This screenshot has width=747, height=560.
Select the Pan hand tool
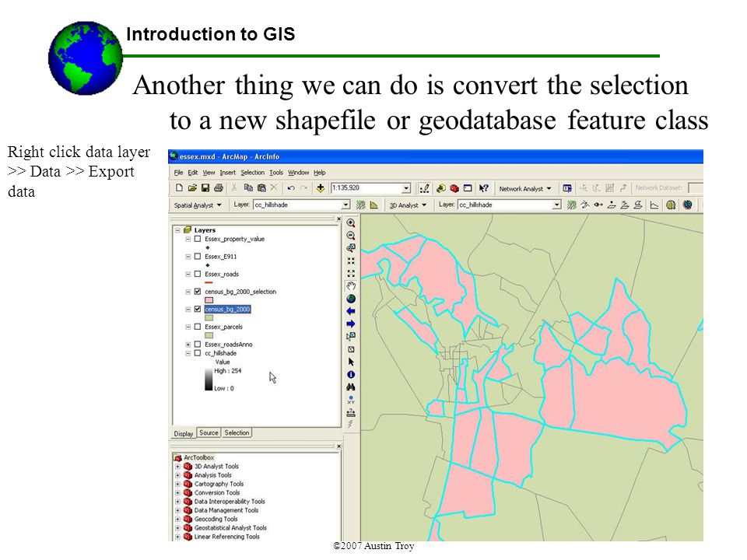coord(351,286)
